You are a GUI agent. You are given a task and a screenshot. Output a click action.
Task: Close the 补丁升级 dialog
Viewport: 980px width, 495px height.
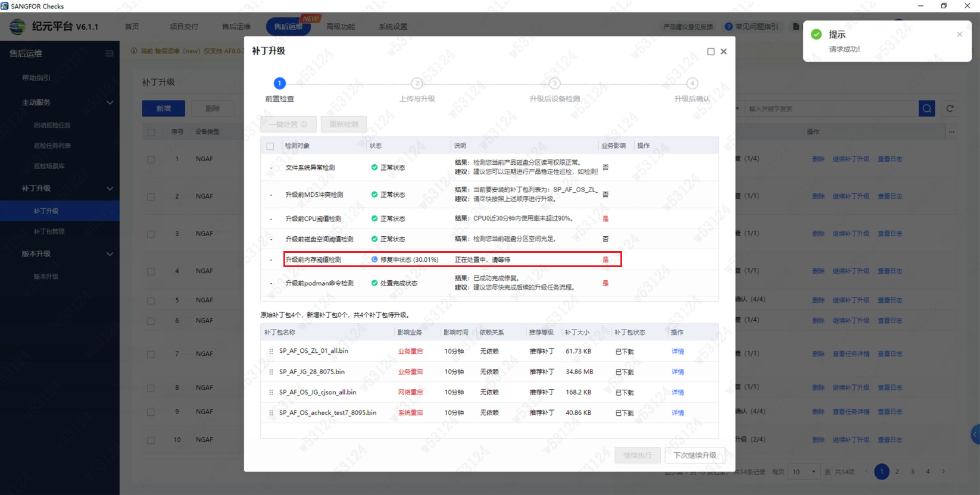pyautogui.click(x=723, y=52)
